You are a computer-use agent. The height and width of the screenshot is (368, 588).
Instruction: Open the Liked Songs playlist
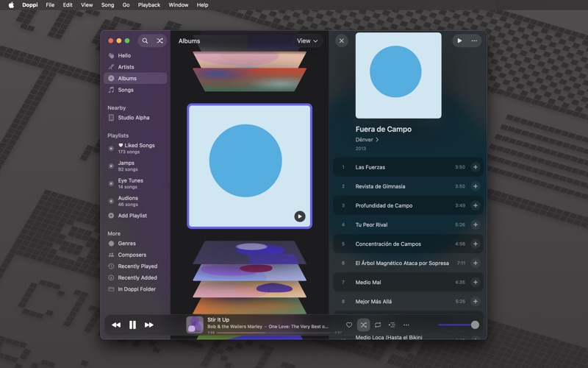tap(135, 149)
